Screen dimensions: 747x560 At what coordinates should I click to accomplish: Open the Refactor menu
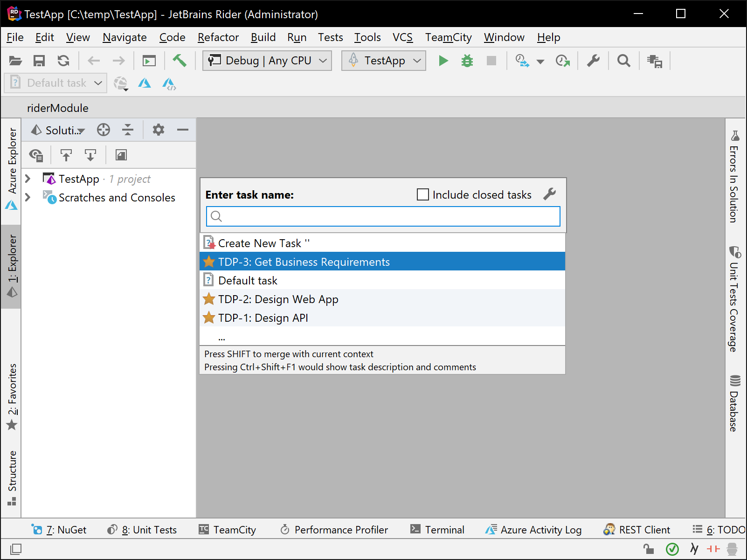coord(218,37)
